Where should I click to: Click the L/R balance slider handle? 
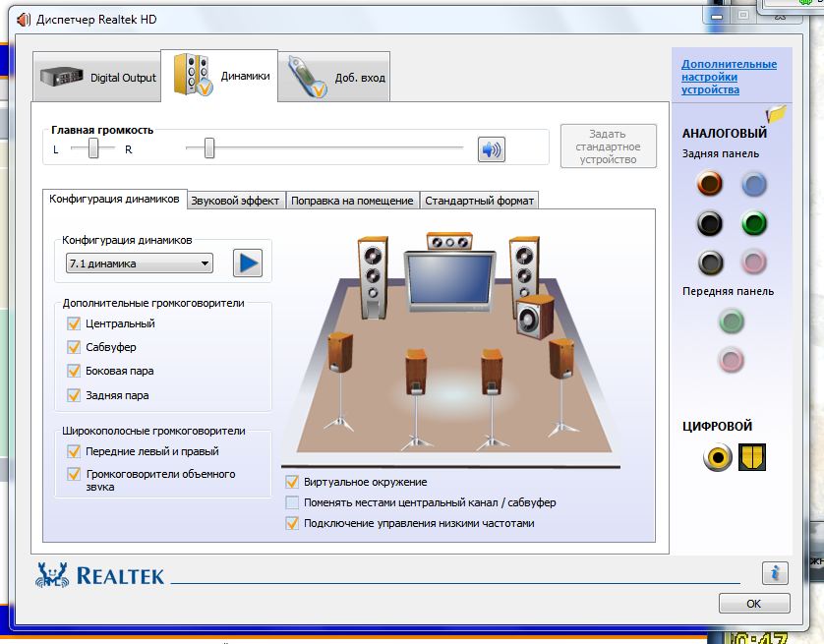tap(93, 148)
